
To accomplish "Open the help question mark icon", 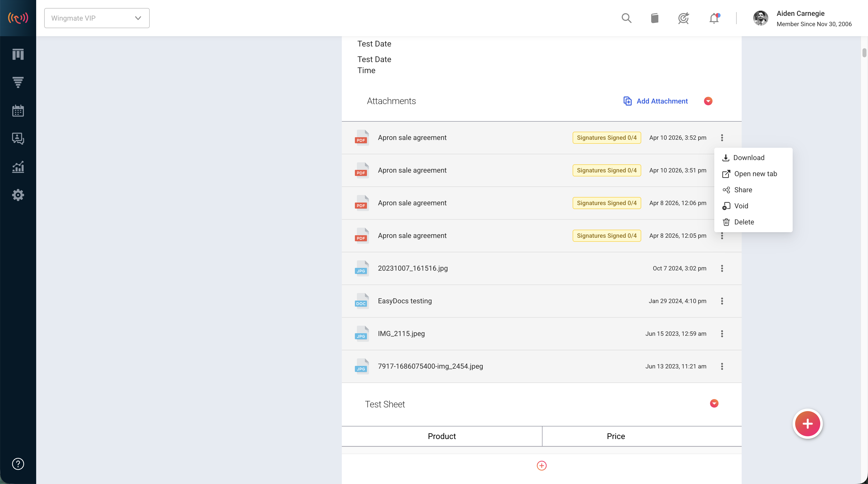I will click(x=18, y=464).
